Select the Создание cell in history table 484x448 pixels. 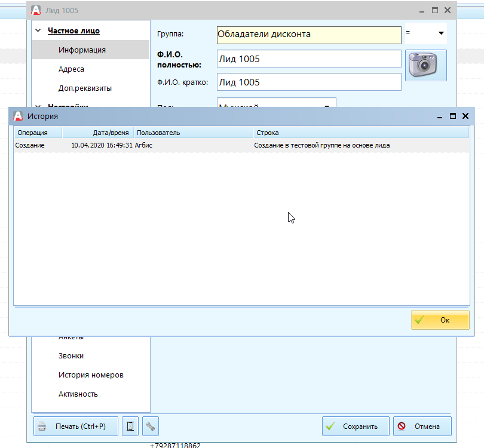click(x=30, y=145)
